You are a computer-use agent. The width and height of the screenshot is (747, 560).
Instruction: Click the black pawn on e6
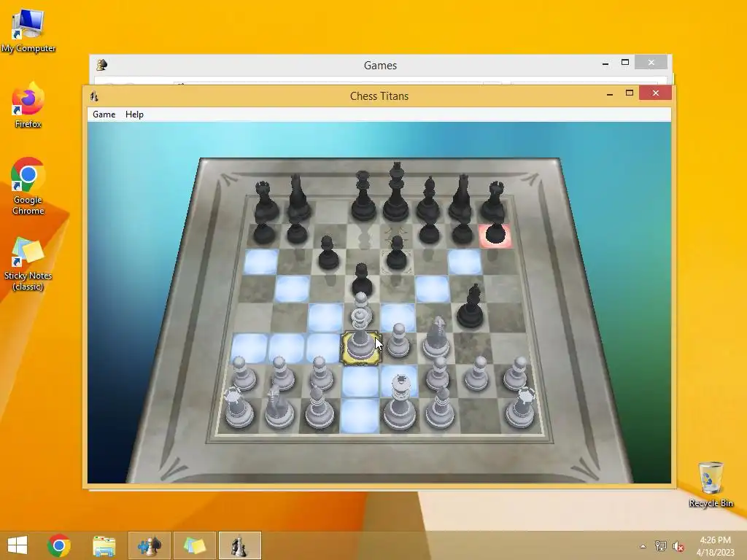pyautogui.click(x=396, y=253)
